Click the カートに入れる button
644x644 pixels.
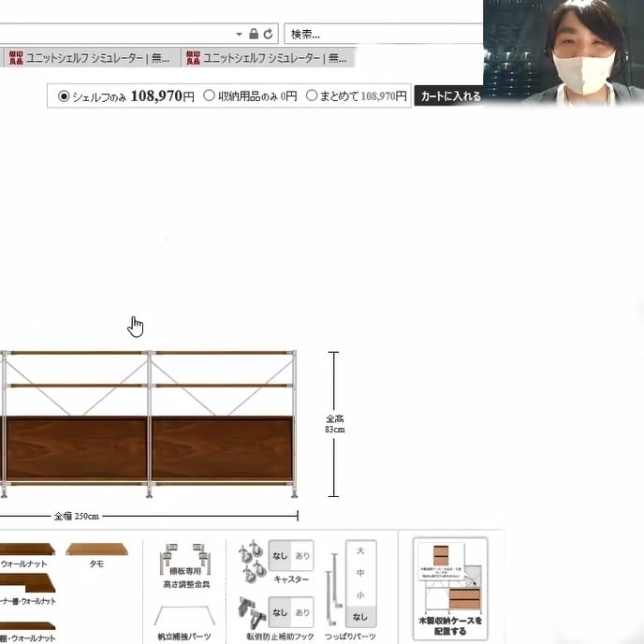pyautogui.click(x=449, y=96)
